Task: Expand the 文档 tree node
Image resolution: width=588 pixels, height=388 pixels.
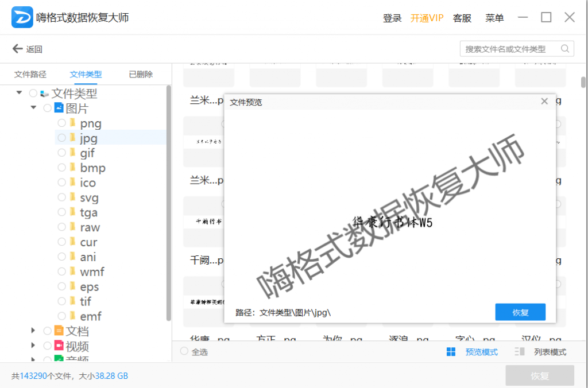Action: (33, 330)
